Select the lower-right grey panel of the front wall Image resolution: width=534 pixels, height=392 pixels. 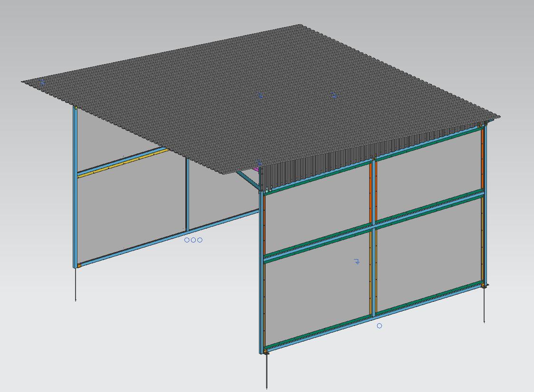pyautogui.click(x=429, y=256)
